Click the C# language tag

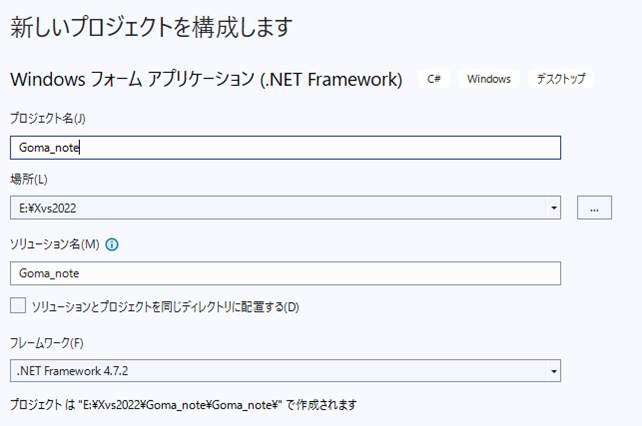[x=435, y=79]
